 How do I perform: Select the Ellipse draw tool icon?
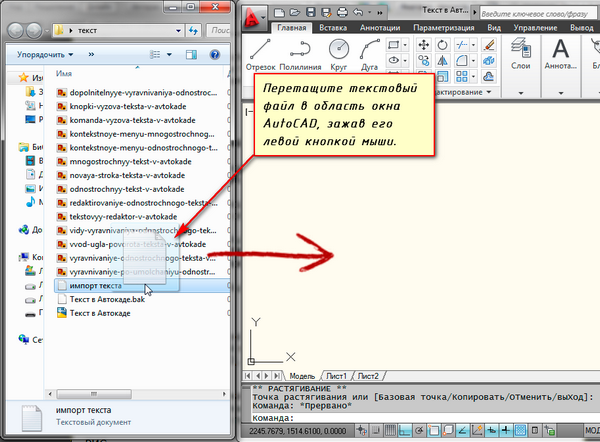click(393, 60)
